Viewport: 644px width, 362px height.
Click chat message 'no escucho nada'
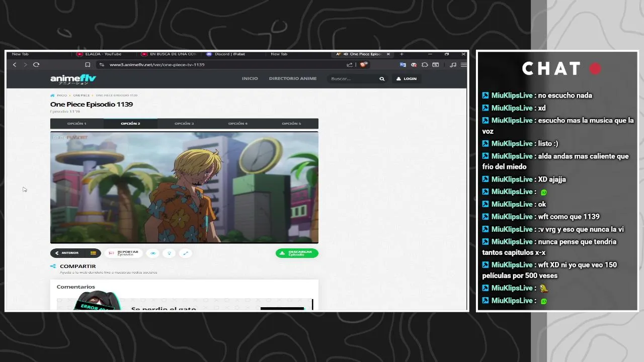click(565, 96)
